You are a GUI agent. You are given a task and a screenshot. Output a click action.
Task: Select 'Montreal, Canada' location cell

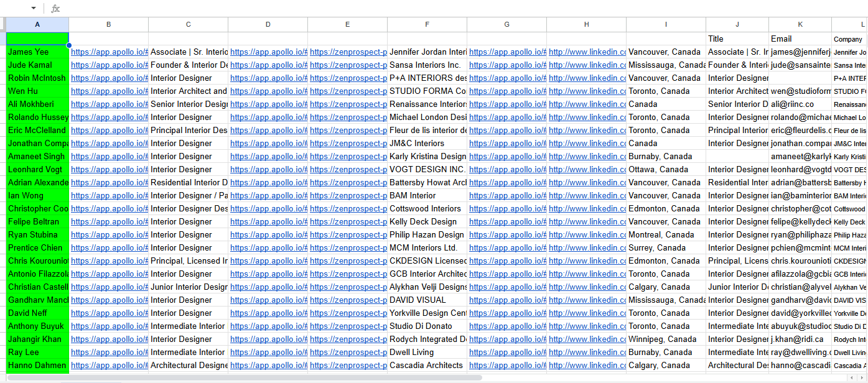[x=666, y=234]
